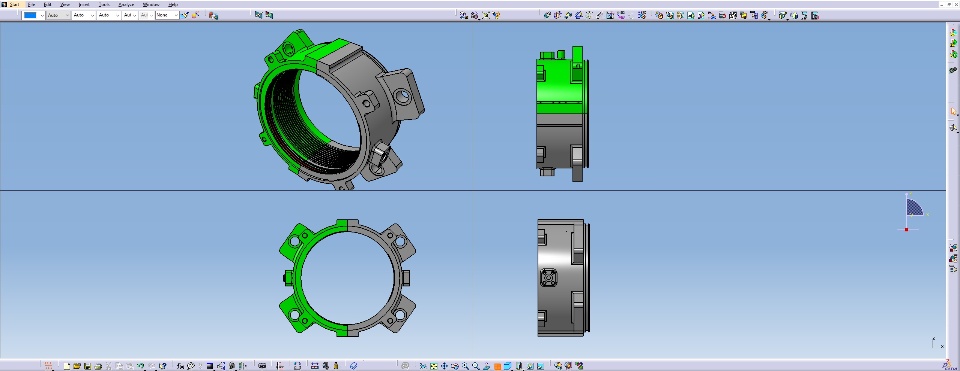Click the Save disk icon in bottom toolbar
This screenshot has height=371, width=960.
88,366
